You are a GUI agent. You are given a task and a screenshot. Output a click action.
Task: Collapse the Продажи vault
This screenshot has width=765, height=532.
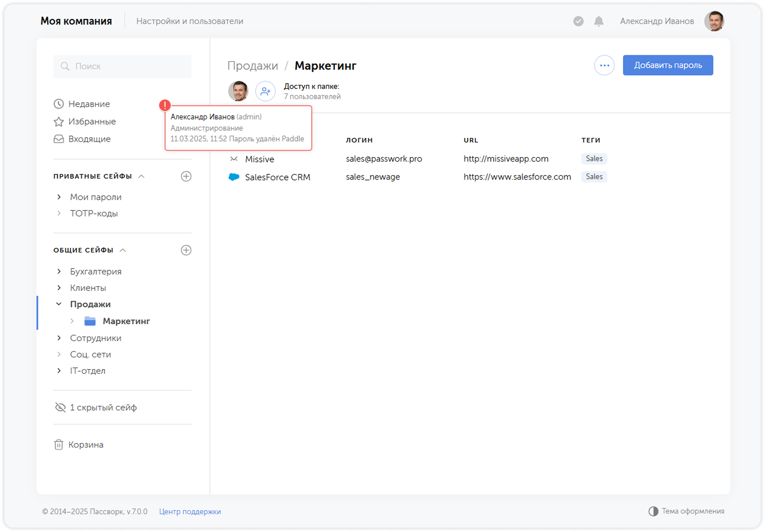59,304
